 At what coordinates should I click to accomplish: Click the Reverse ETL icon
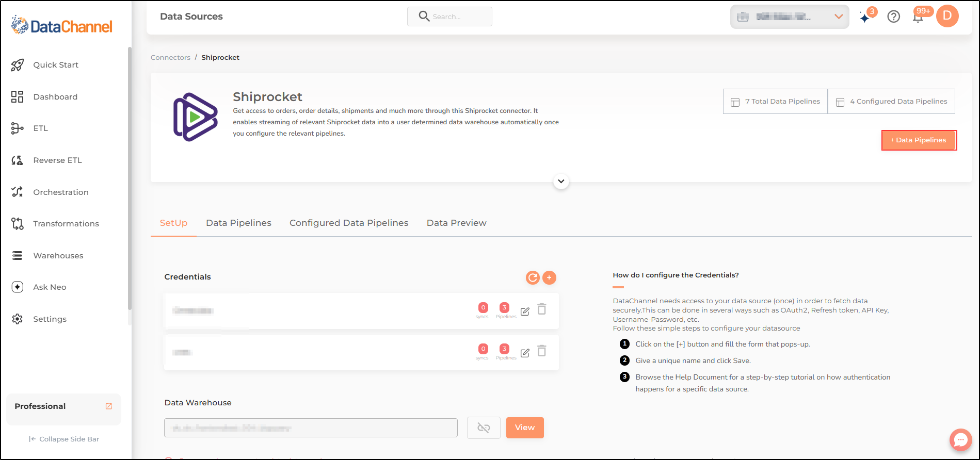pyautogui.click(x=18, y=160)
